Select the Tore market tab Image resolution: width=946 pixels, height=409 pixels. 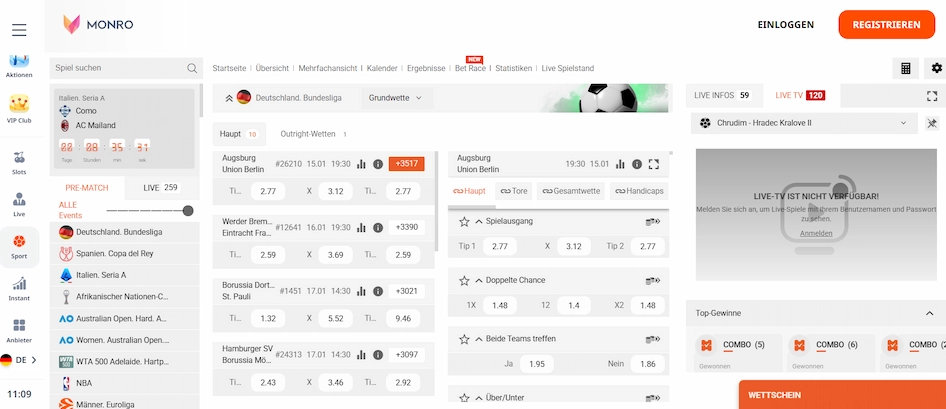point(513,191)
